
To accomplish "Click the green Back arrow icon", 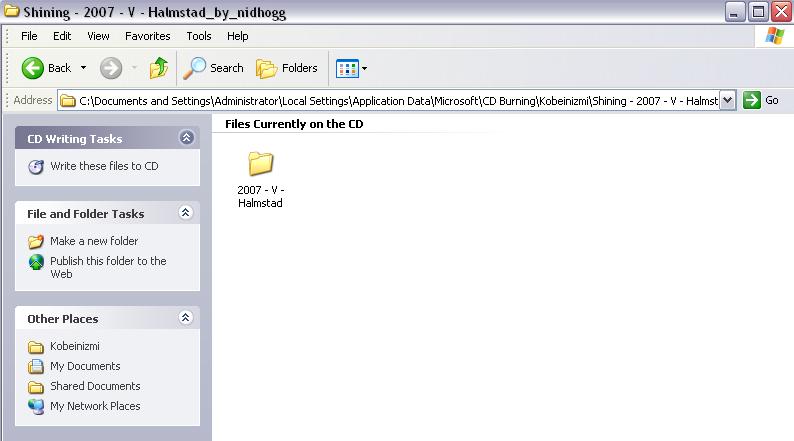I will pyautogui.click(x=33, y=68).
